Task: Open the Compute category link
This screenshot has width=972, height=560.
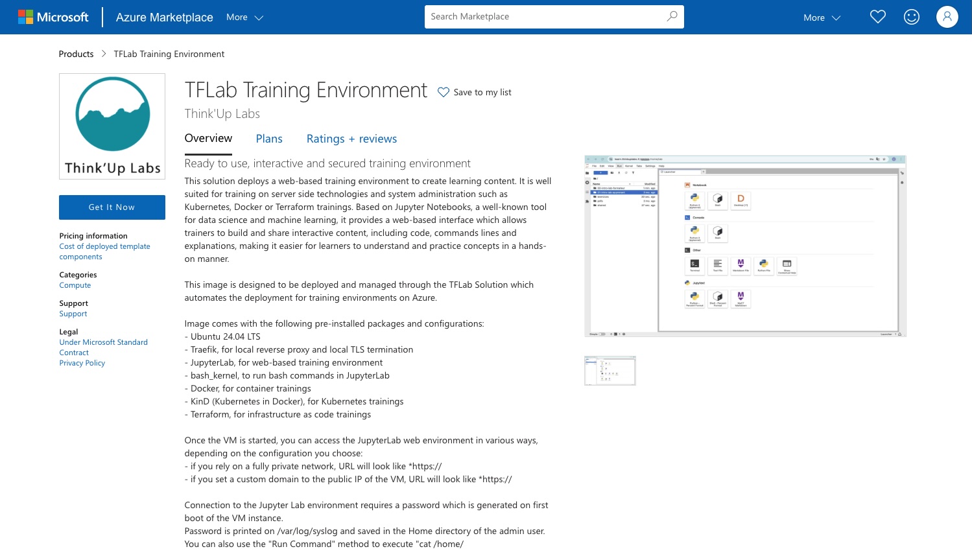Action: click(75, 285)
